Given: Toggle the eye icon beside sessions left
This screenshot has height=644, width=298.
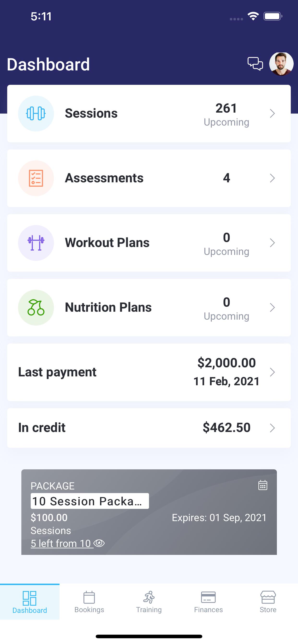Looking at the screenshot, I should [99, 543].
